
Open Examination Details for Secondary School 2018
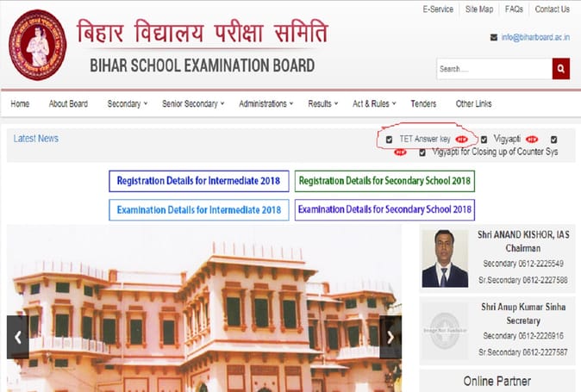384,209
